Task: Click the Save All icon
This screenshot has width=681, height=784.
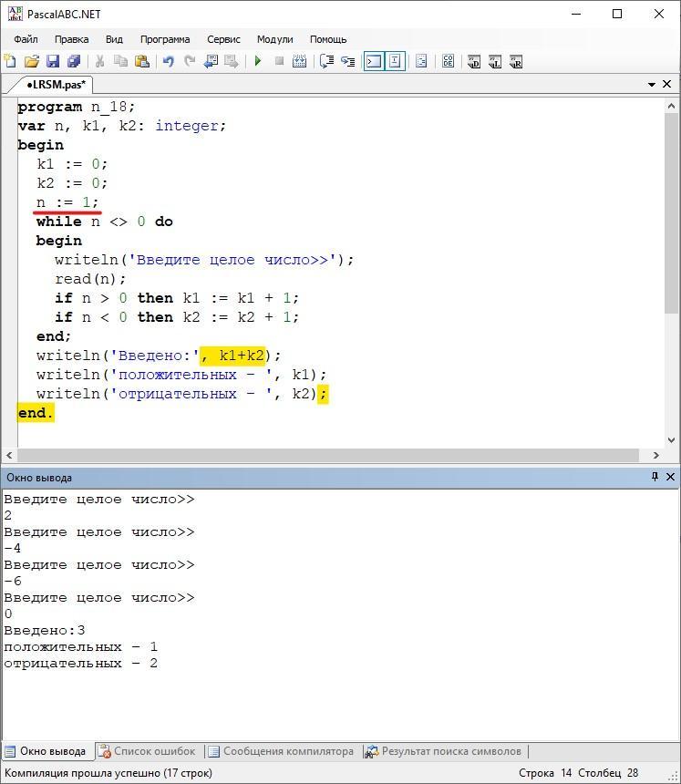Action: pyautogui.click(x=74, y=61)
